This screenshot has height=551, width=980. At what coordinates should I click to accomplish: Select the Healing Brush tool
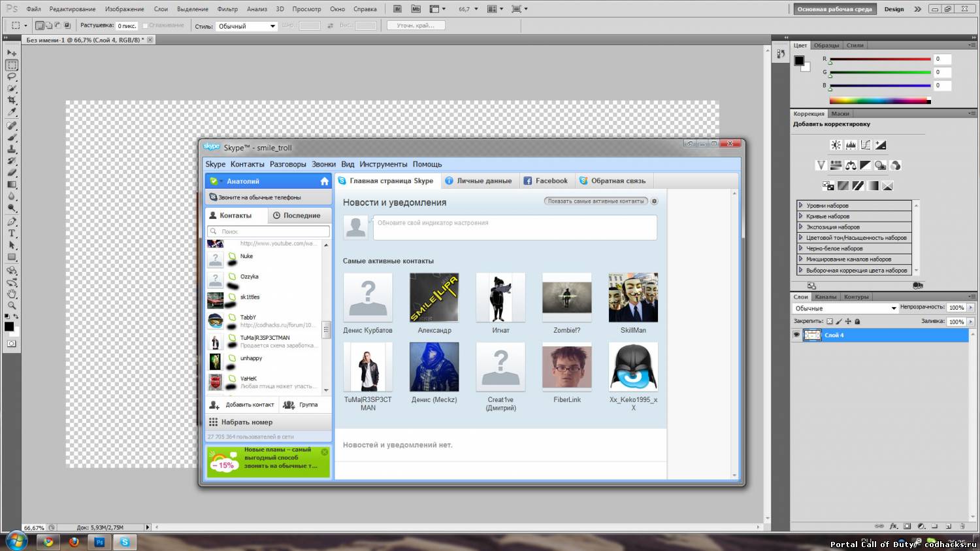12,125
